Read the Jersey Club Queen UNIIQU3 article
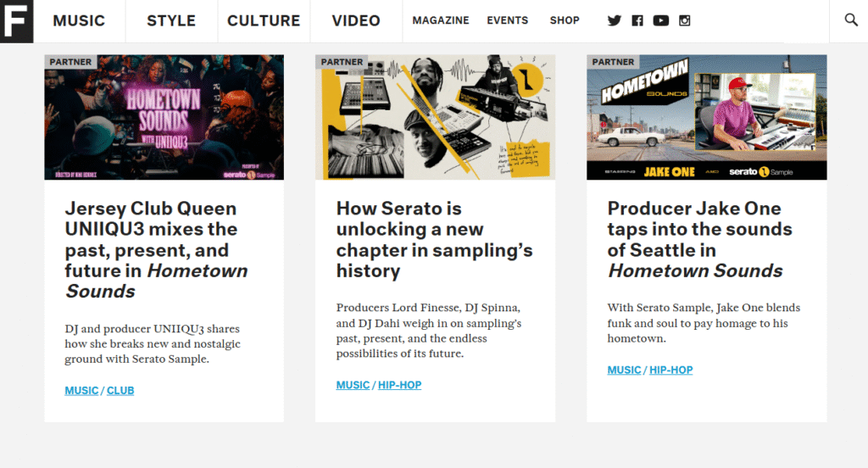The image size is (868, 468). pos(156,250)
